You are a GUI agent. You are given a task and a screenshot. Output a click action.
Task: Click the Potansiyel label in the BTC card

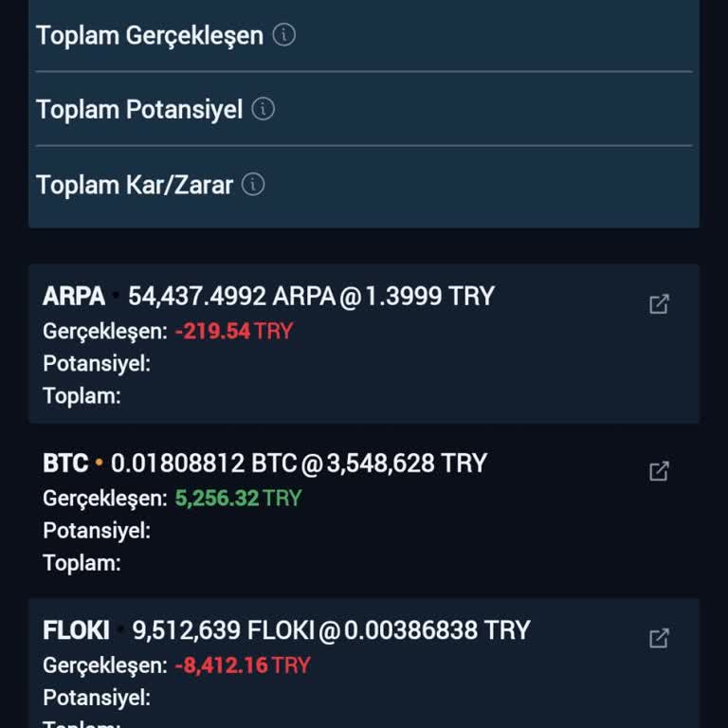tap(97, 531)
